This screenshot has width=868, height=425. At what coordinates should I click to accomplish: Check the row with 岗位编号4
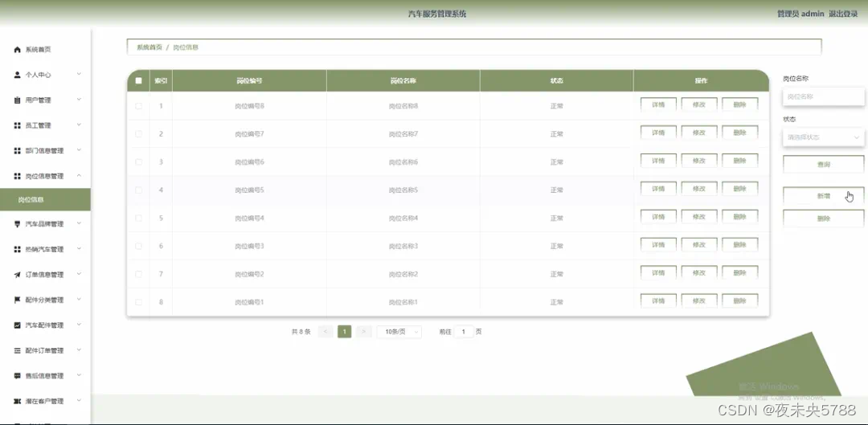tap(138, 218)
